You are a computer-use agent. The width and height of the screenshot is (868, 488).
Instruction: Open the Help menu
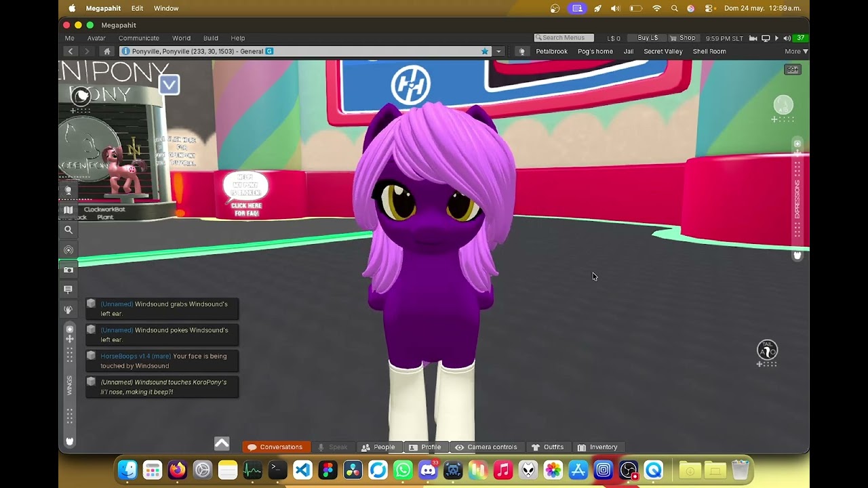pyautogui.click(x=238, y=38)
